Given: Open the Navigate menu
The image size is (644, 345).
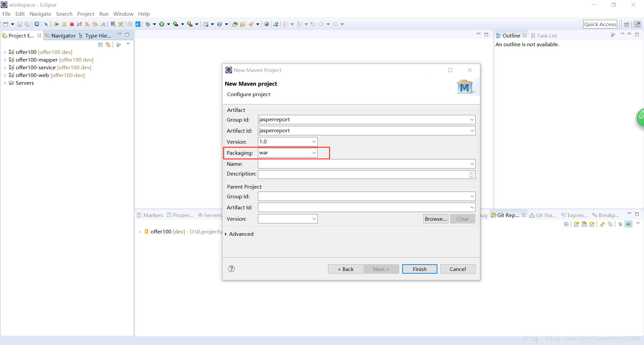Looking at the screenshot, I should click(x=40, y=14).
